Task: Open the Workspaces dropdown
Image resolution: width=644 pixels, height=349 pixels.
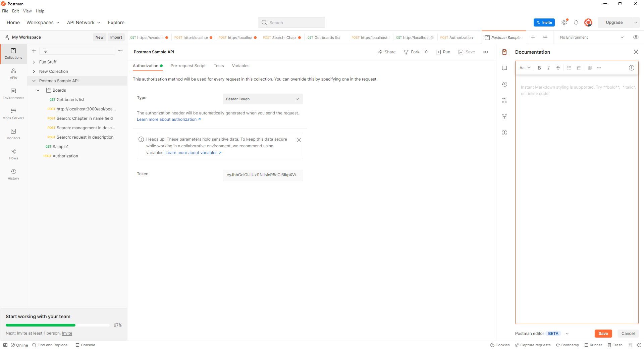Action: (x=43, y=22)
